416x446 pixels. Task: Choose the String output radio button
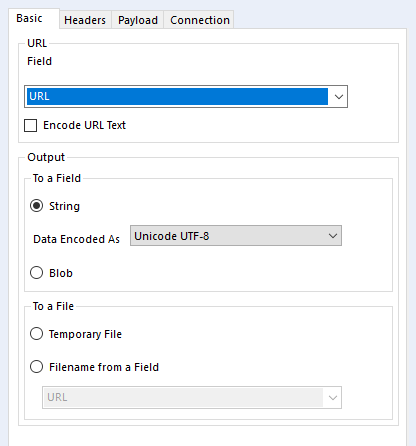coord(36,206)
